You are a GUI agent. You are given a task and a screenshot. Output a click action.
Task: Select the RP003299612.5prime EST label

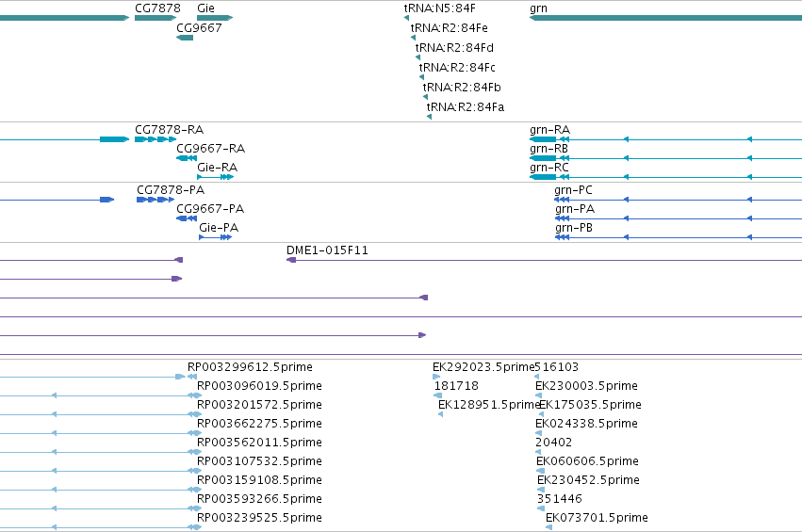pos(250,367)
